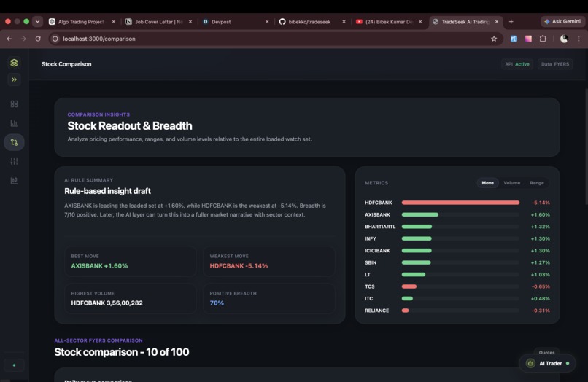
Task: Open a new tab with plus button
Action: point(511,22)
